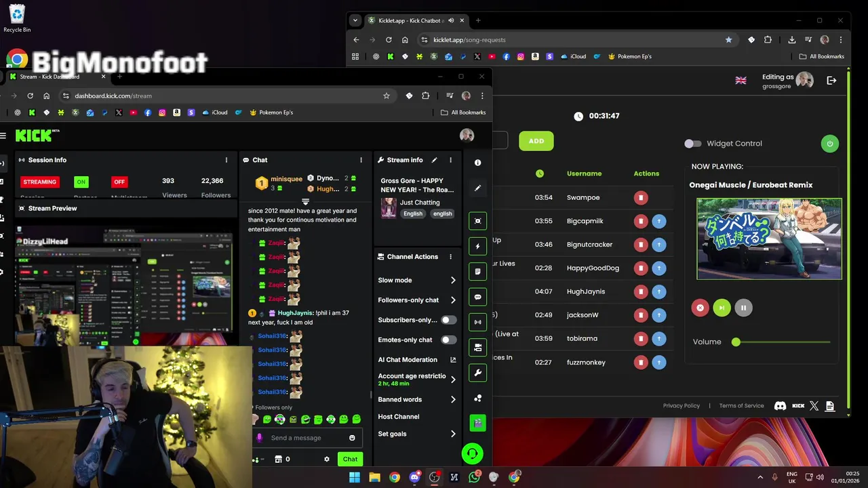Log out of Kicklet via exit icon
Viewport: 868px width, 488px height.
click(x=831, y=81)
